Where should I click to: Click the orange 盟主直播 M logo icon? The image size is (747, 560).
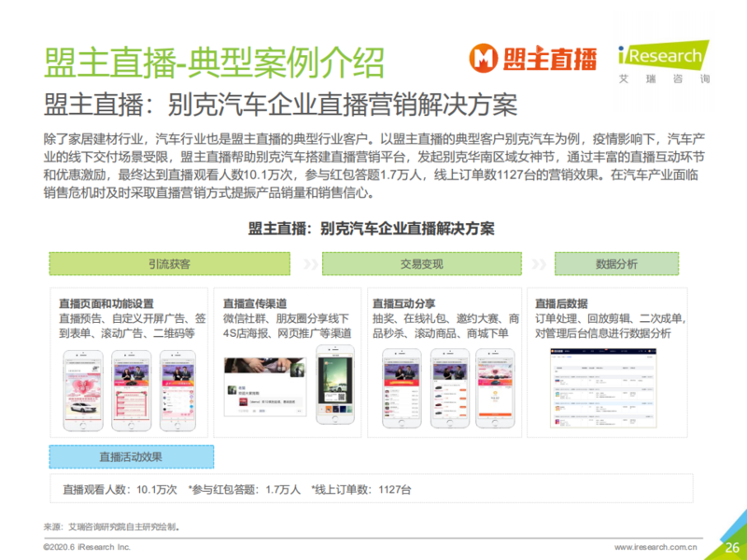pos(483,58)
